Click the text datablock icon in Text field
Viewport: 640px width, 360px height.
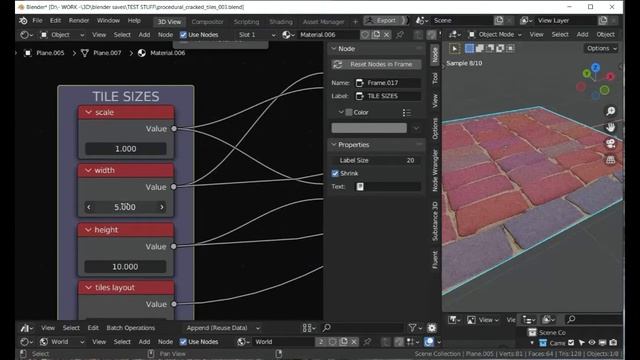tap(360, 187)
